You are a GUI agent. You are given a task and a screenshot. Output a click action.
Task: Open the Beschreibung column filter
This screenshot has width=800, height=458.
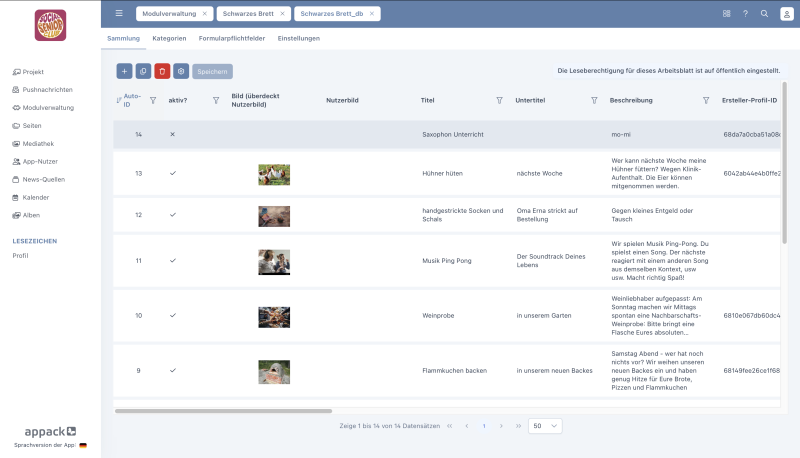706,100
